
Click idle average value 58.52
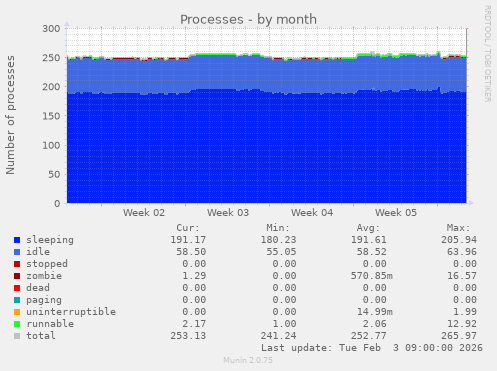(x=371, y=252)
